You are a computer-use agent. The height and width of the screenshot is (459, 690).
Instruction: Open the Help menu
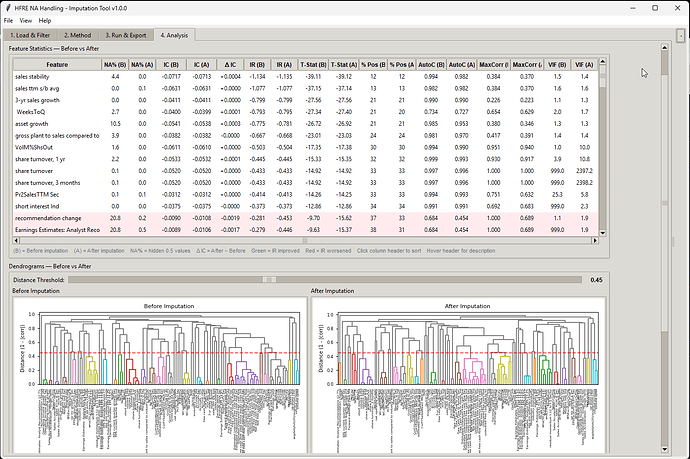point(45,20)
